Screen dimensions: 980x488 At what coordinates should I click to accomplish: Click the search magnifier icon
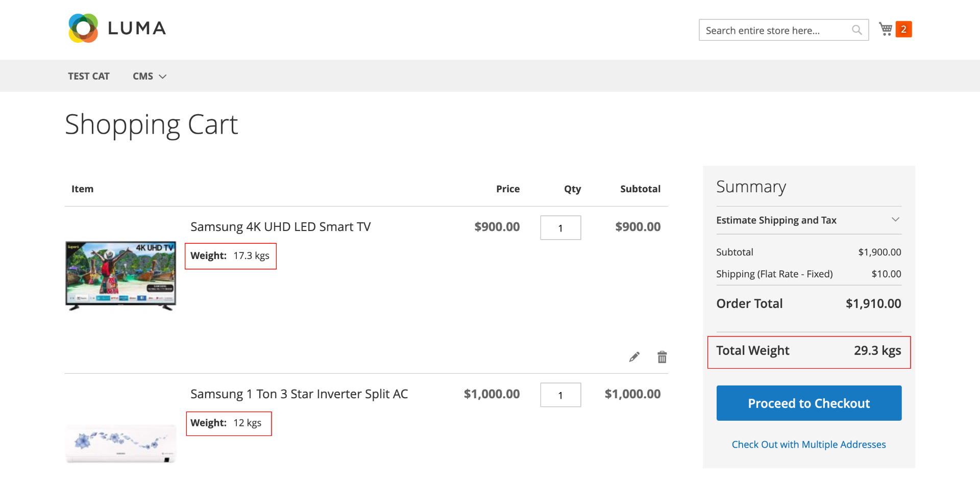click(857, 30)
